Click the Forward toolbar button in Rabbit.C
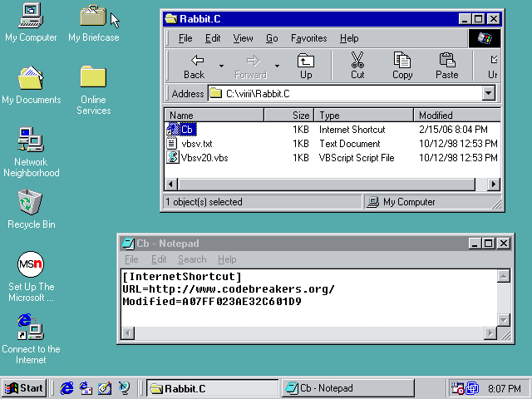 tap(251, 66)
